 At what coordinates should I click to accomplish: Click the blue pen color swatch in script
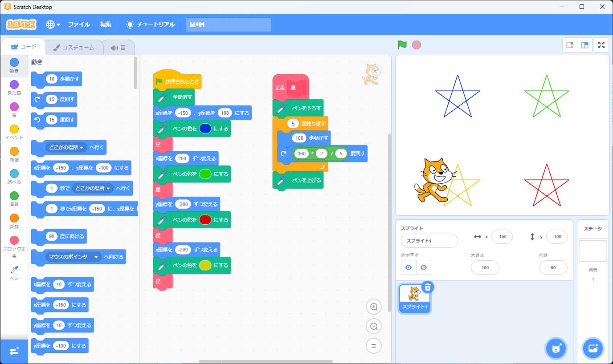pyautogui.click(x=205, y=129)
